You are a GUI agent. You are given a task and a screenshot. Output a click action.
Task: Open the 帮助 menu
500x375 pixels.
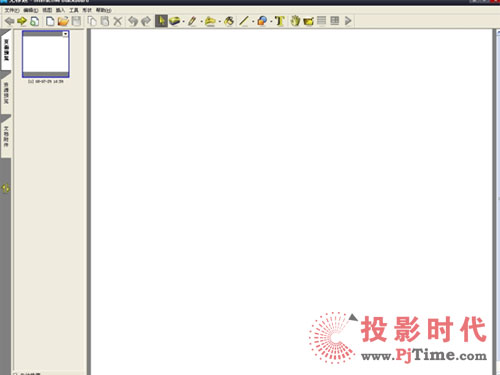[x=104, y=10]
